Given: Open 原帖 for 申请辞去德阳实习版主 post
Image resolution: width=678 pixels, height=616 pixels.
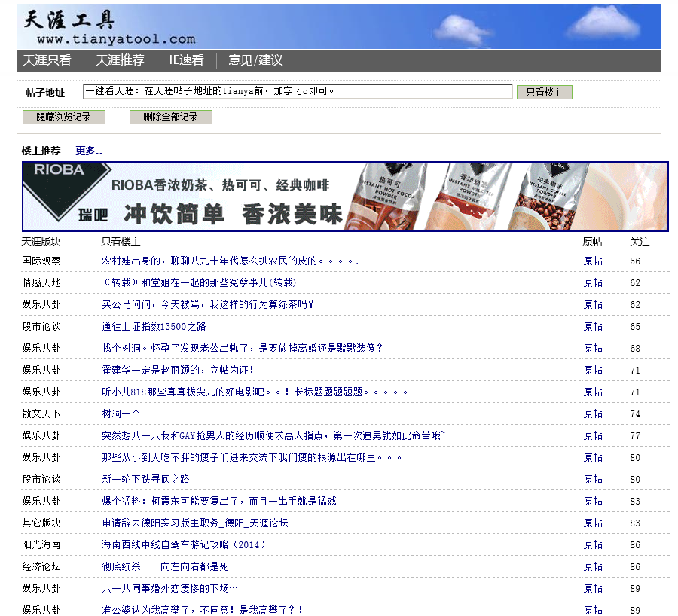Looking at the screenshot, I should (x=593, y=523).
